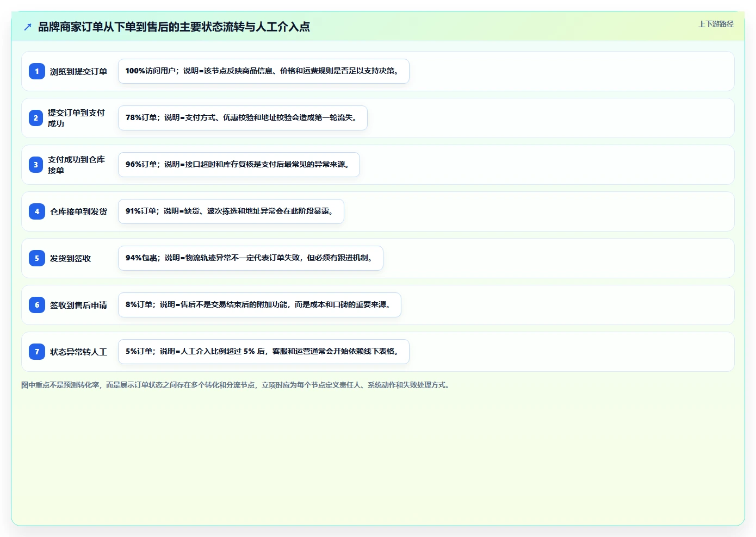Click the footnote starting 图中重点不是预测转化率
756x537 pixels.
point(237,385)
